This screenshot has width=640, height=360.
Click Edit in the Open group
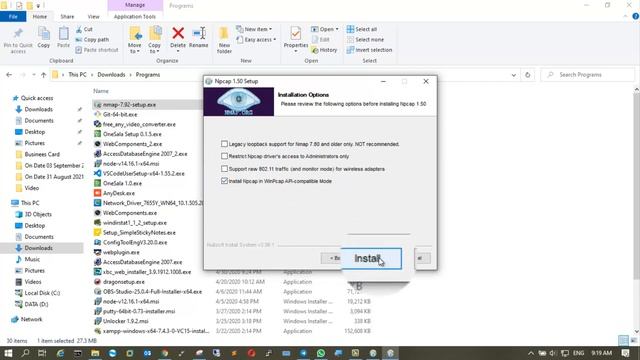[x=321, y=40]
